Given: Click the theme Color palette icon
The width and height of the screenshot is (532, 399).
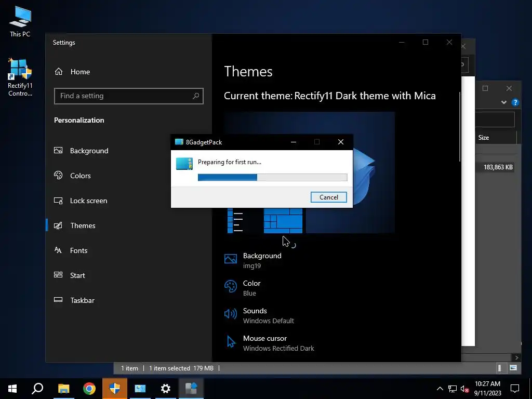Looking at the screenshot, I should coord(230,286).
